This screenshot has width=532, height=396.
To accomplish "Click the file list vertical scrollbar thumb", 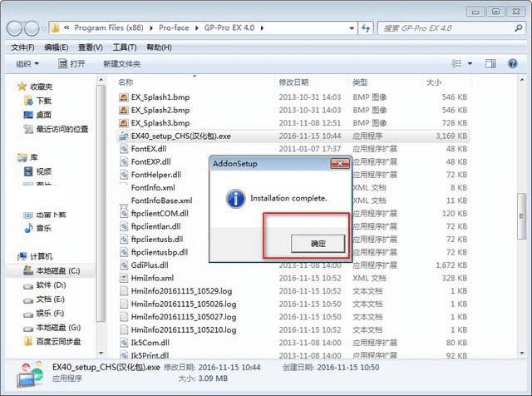I will click(x=521, y=216).
